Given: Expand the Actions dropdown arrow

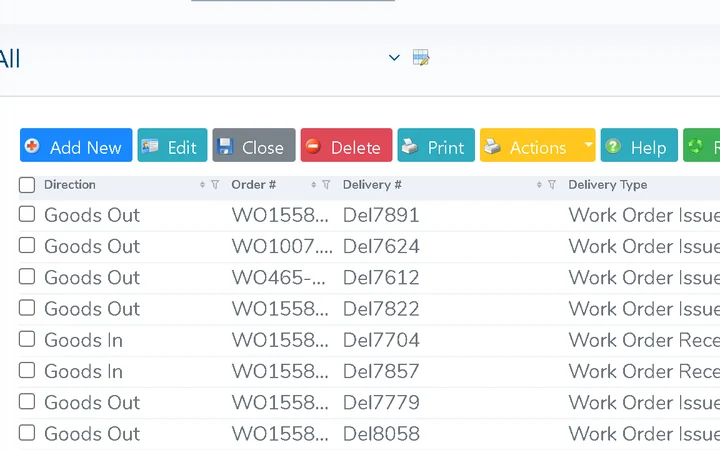Looking at the screenshot, I should (x=588, y=145).
